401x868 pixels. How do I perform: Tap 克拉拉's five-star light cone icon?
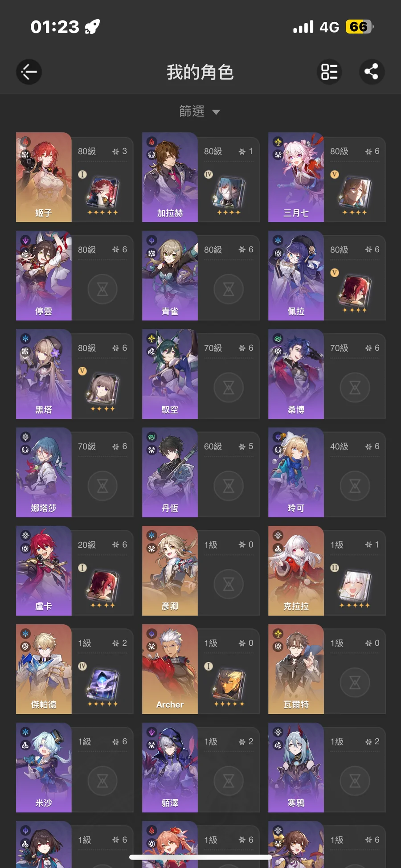tap(355, 586)
